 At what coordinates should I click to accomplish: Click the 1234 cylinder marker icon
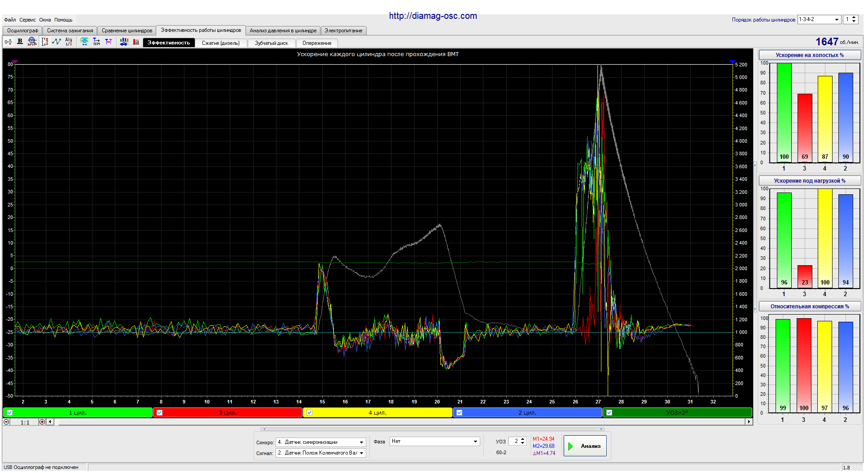(x=96, y=42)
